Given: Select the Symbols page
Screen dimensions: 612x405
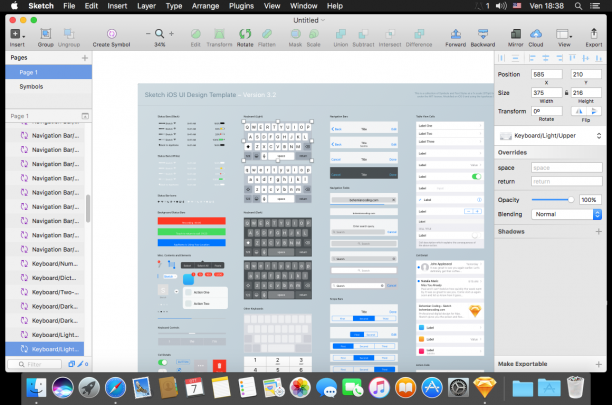Looking at the screenshot, I should pyautogui.click(x=48, y=86).
